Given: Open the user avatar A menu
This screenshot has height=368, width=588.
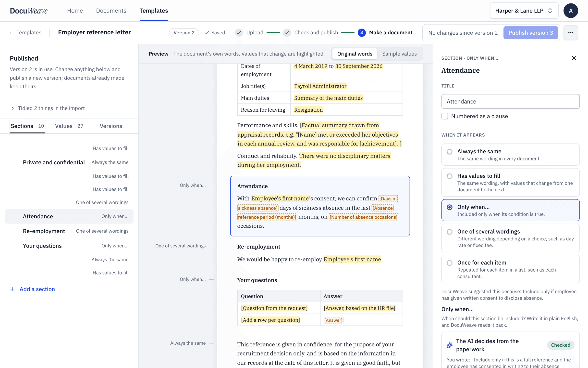Looking at the screenshot, I should pos(571,11).
